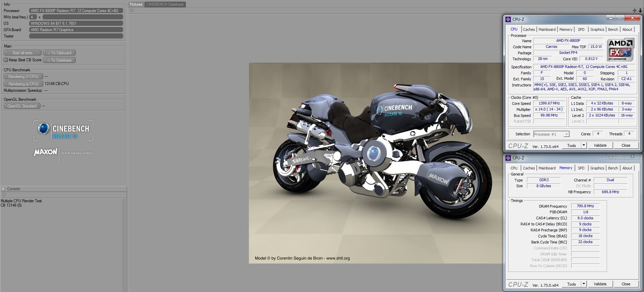Click Validate in bottom CPU-Z window
Viewport: 644px width, 292px height.
(x=600, y=284)
